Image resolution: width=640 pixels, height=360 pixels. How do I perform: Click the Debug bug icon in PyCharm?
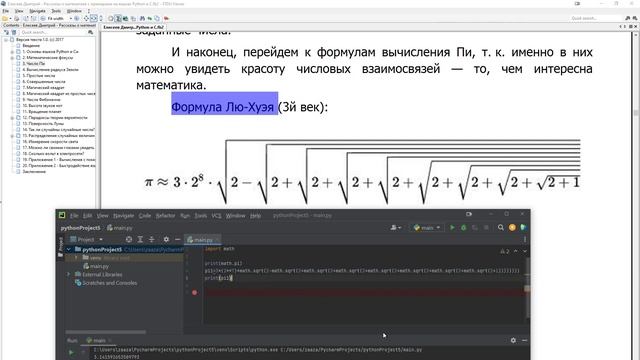pyautogui.click(x=464, y=227)
